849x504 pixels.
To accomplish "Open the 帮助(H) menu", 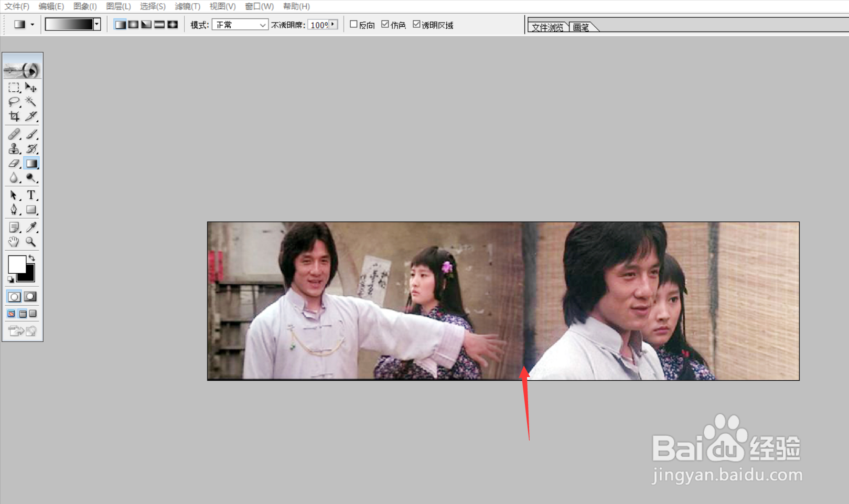I will [x=296, y=6].
